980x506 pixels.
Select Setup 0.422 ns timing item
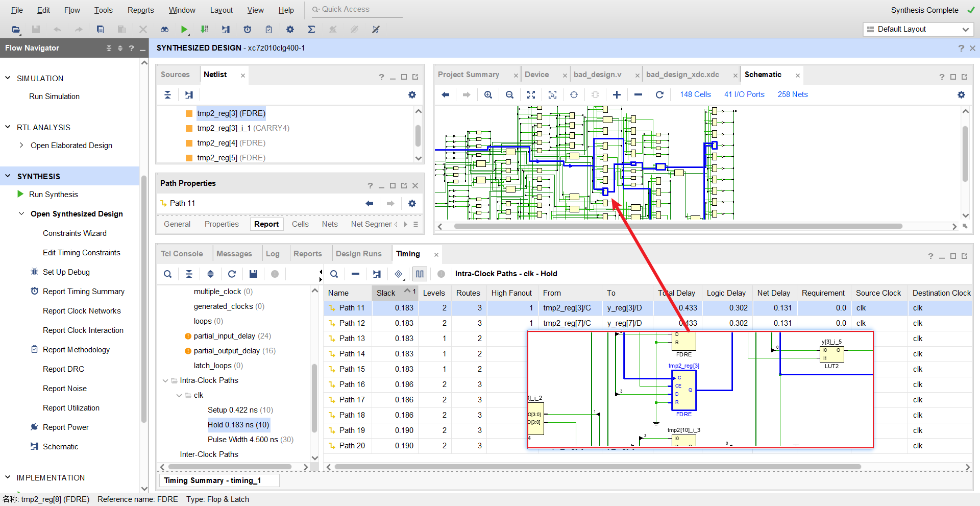[x=240, y=410]
